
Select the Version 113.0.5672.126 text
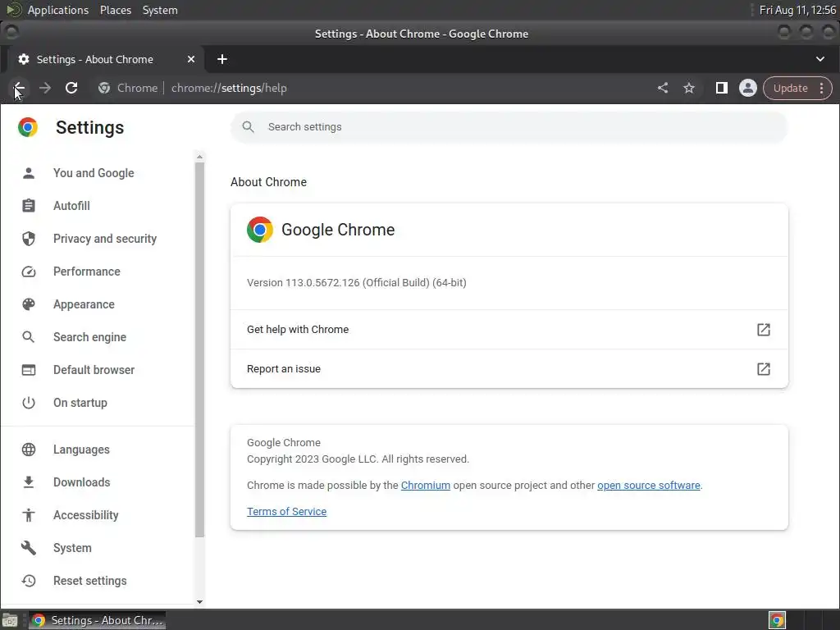[356, 283]
